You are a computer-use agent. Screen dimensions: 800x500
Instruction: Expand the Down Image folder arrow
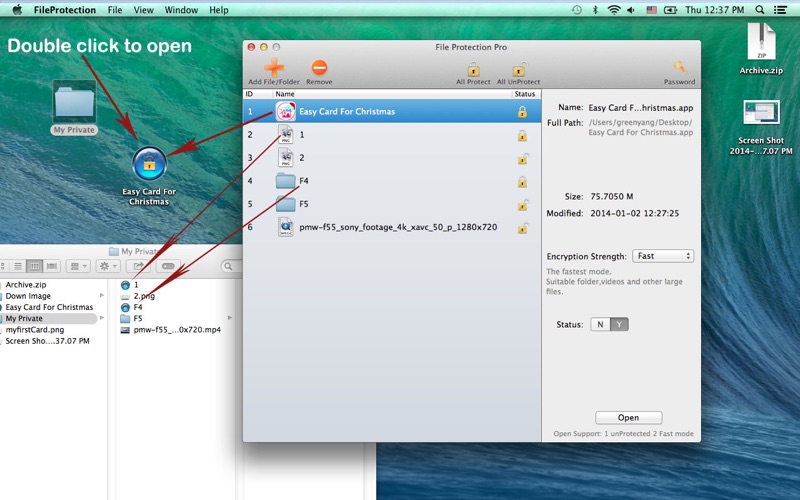[x=102, y=296]
